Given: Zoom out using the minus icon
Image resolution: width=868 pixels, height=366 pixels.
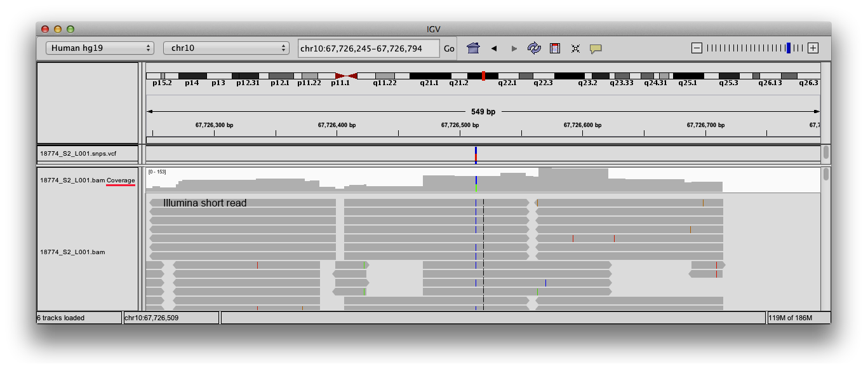Looking at the screenshot, I should (x=696, y=46).
